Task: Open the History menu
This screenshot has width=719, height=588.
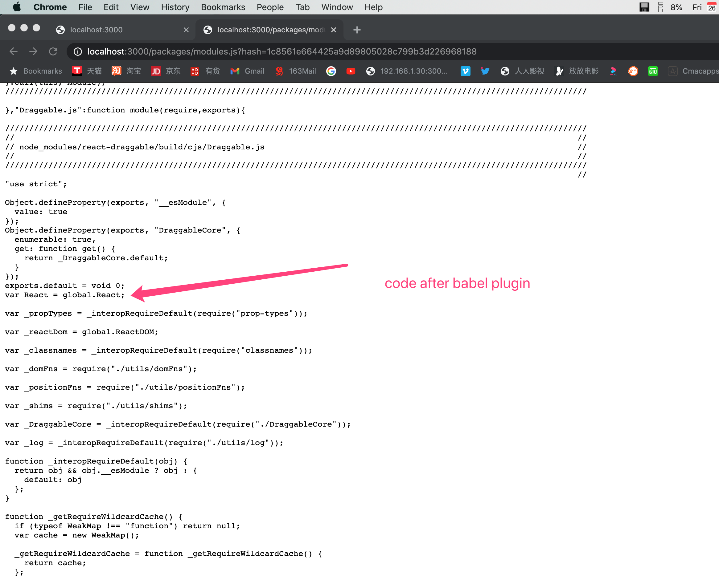Action: [x=175, y=7]
